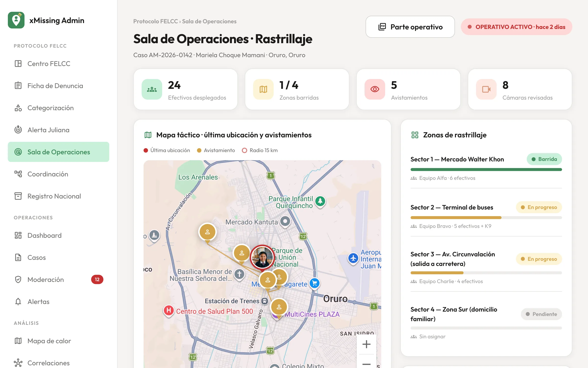Click the Avistamientos eye icon
Screen dimensions: 588x368
click(x=375, y=89)
